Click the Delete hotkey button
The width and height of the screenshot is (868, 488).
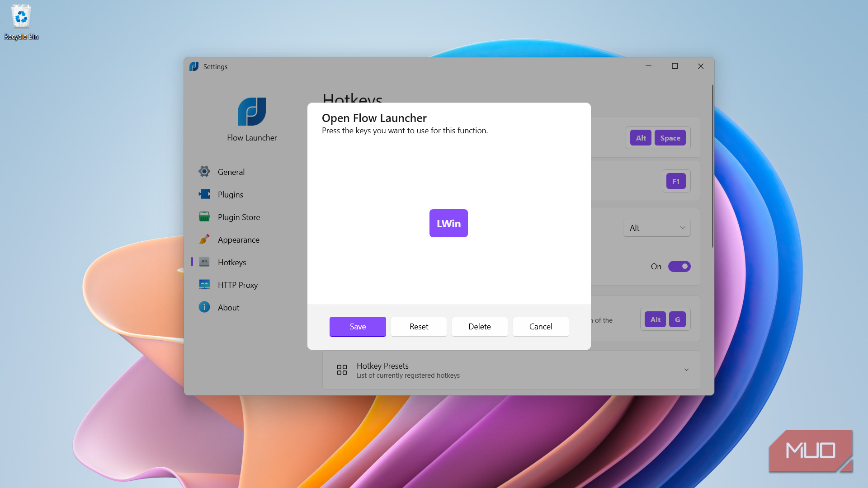(x=480, y=327)
